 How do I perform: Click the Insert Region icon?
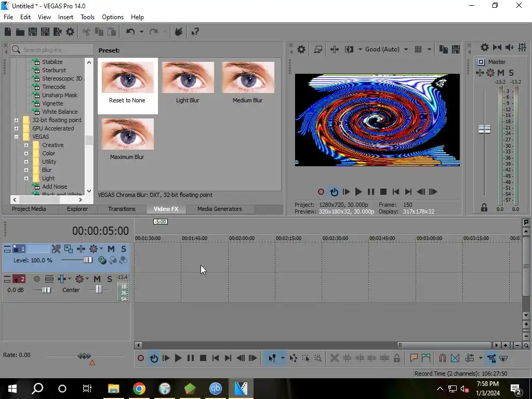pos(426,358)
